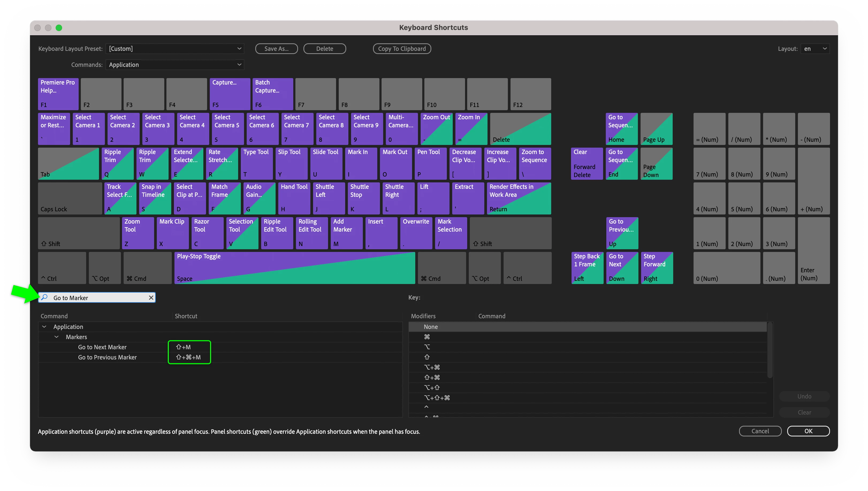868x491 pixels.
Task: Select Go to Next Marker command
Action: 102,347
